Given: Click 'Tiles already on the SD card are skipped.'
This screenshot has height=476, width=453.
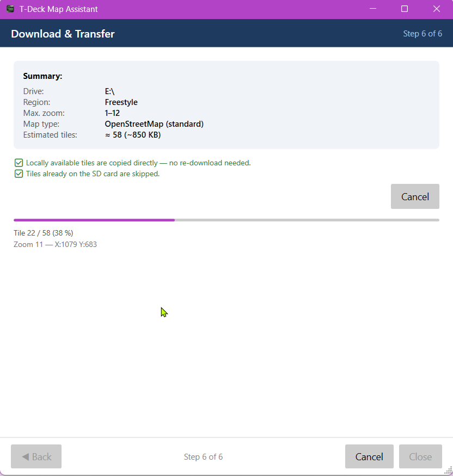Looking at the screenshot, I should [x=93, y=174].
